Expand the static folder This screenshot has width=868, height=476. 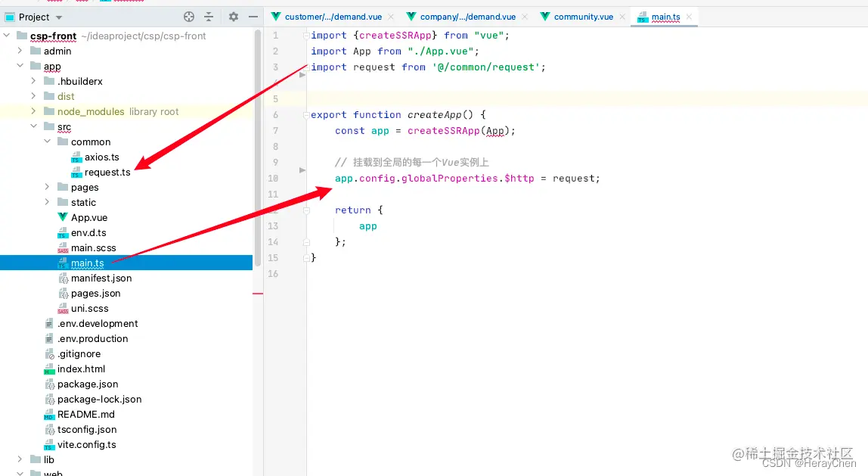tap(47, 202)
